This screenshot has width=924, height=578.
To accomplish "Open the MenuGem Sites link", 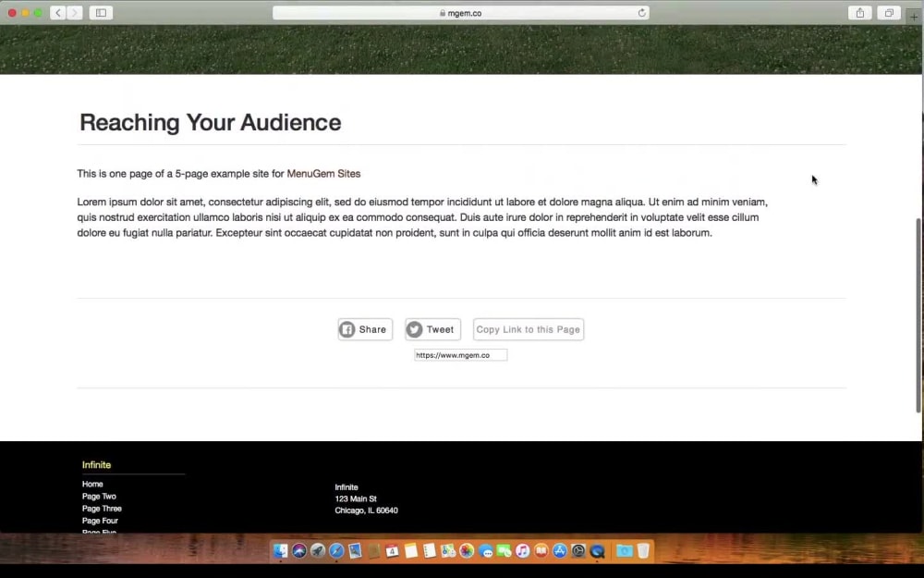I will click(323, 174).
